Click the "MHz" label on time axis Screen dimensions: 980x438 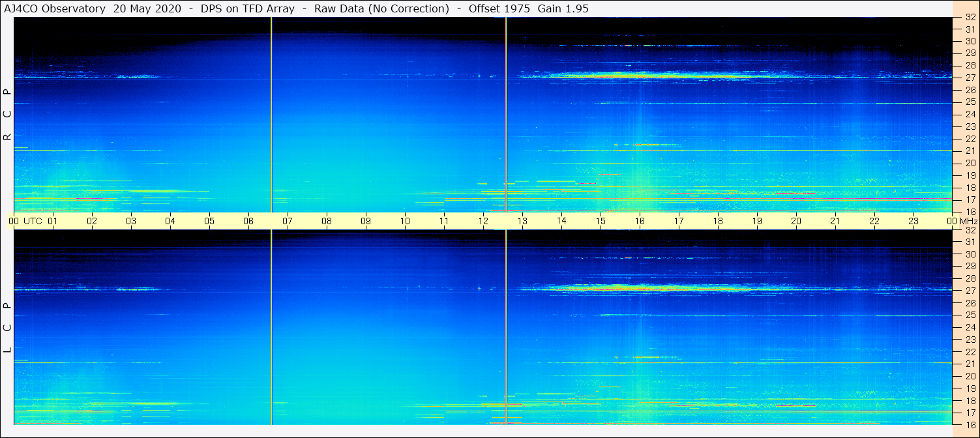[x=968, y=221]
